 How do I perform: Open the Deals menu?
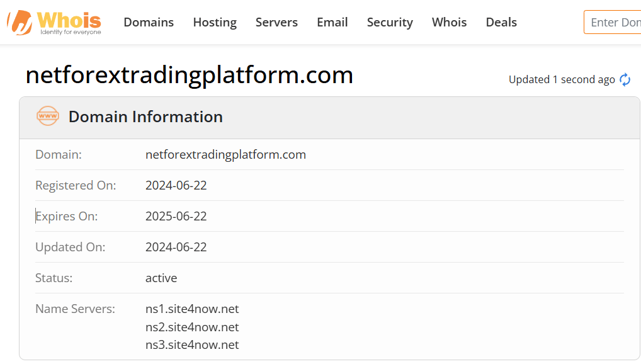501,22
